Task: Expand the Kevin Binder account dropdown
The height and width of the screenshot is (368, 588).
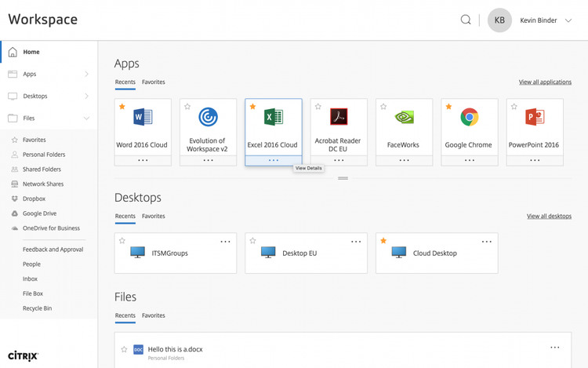Action: click(x=568, y=20)
